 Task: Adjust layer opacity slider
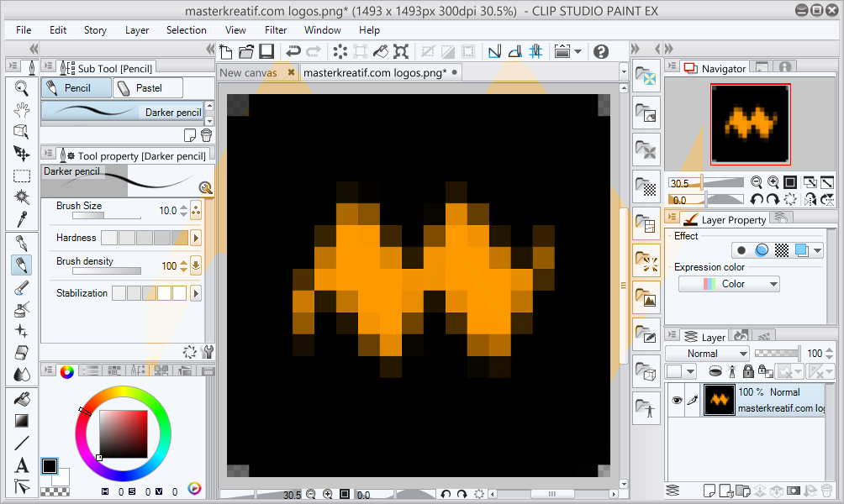pos(776,354)
